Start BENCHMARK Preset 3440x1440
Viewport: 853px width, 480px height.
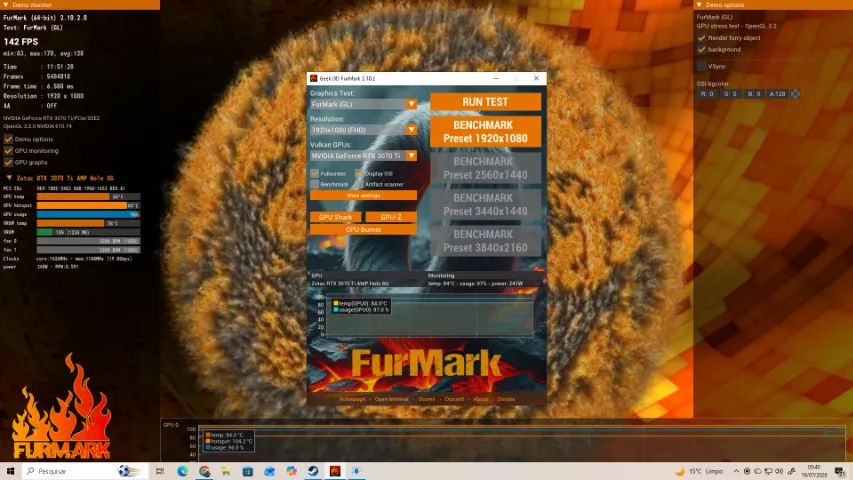pyautogui.click(x=485, y=204)
